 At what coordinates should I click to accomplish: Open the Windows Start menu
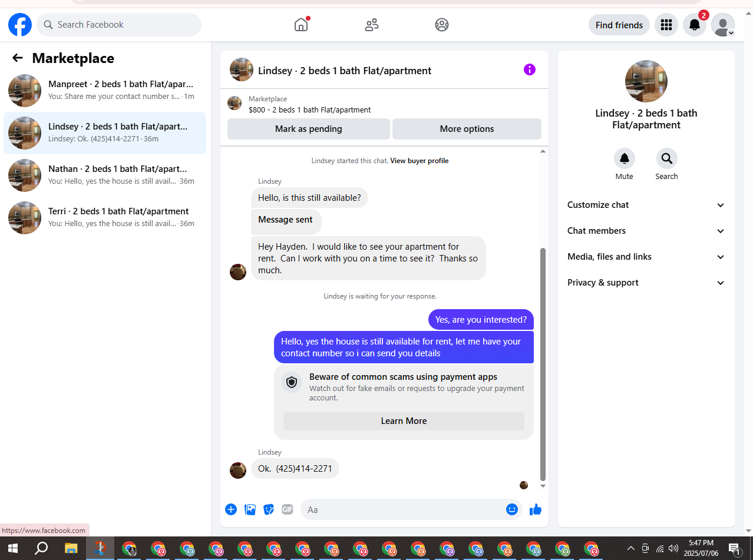tap(13, 548)
